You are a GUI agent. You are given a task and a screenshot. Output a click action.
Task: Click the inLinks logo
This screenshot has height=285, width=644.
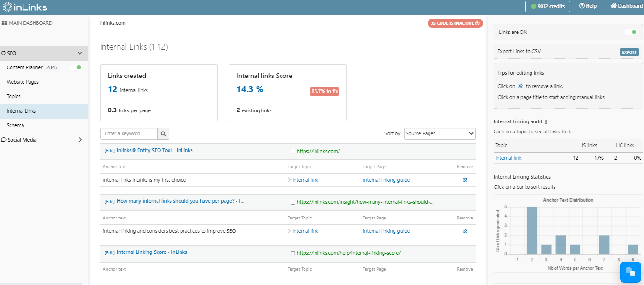25,7
